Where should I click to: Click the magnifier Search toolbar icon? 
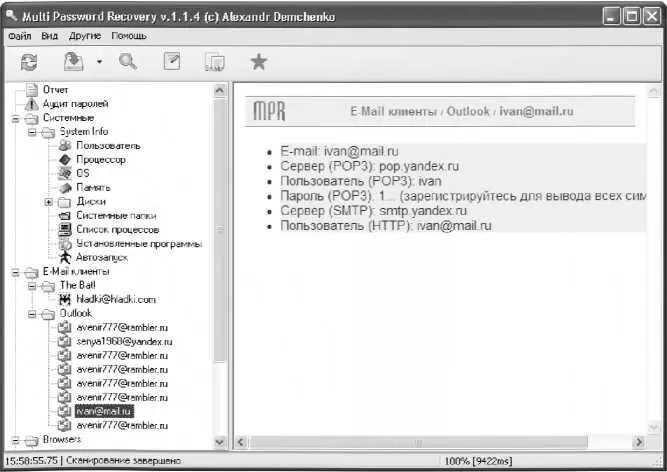(x=128, y=62)
